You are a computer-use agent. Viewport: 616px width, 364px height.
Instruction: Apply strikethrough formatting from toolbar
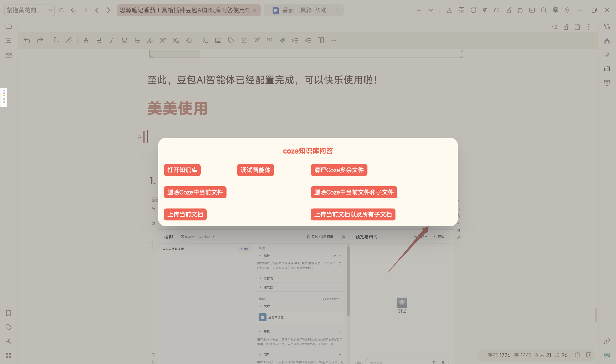click(137, 40)
